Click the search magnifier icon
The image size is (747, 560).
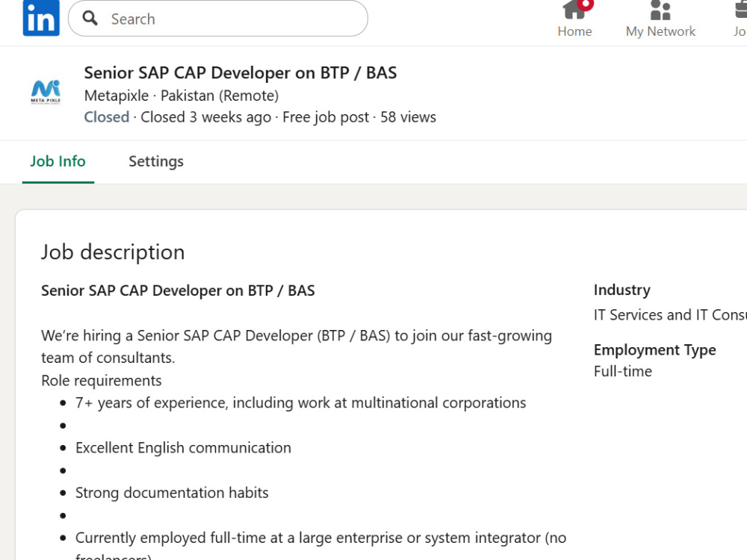coord(90,19)
